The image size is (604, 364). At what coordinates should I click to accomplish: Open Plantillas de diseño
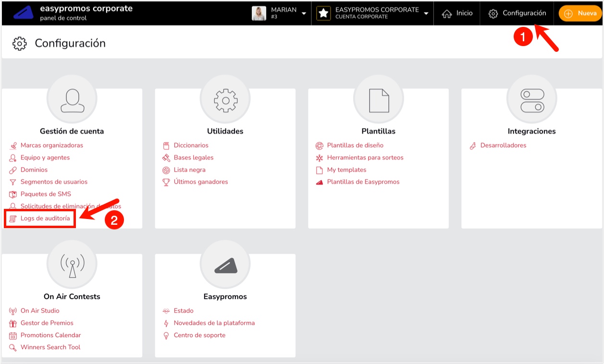coord(355,146)
